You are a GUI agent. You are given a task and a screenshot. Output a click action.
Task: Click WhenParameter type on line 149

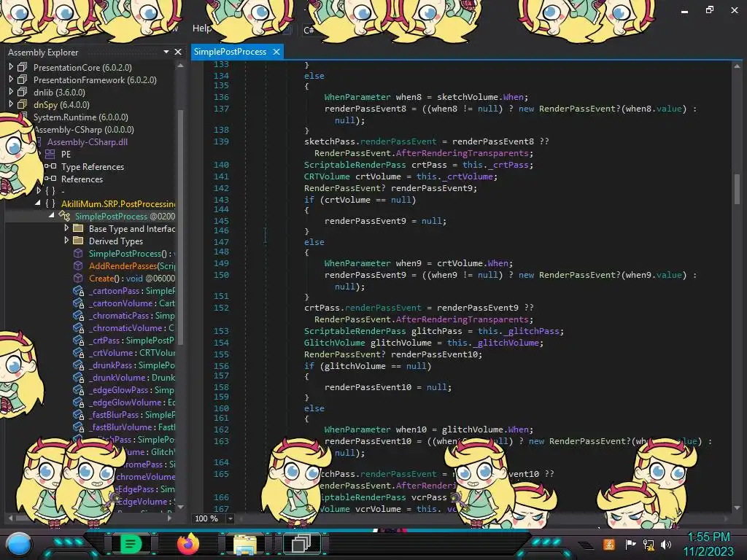(357, 262)
